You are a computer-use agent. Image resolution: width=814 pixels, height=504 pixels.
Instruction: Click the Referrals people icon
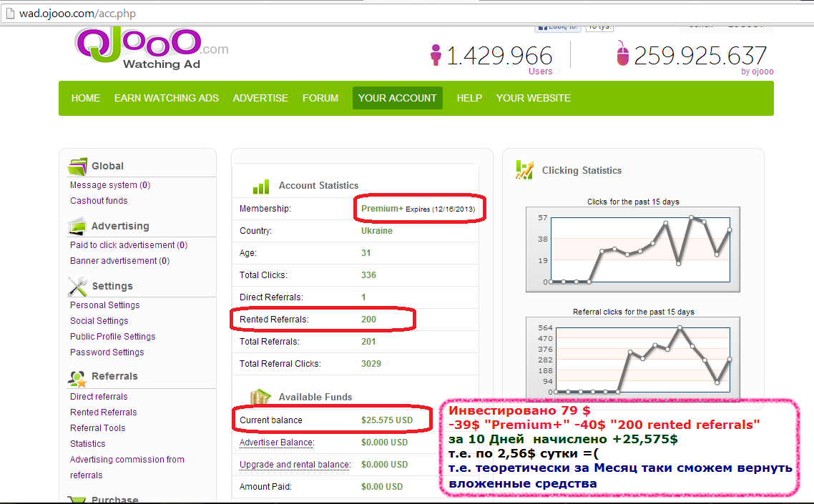click(77, 378)
